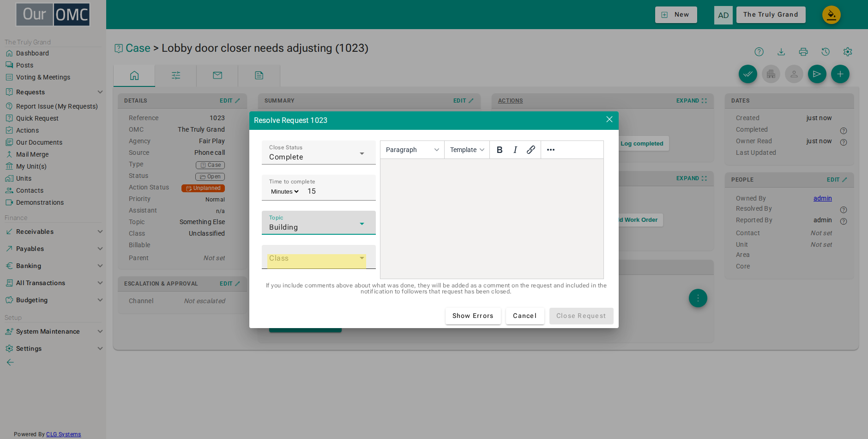Click the download icon in page header
This screenshot has width=868, height=439.
point(781,52)
